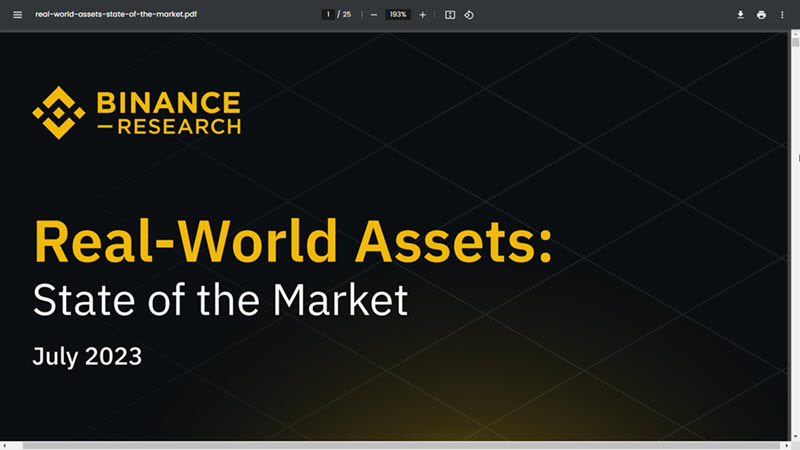Click the horizontal scrollbar left arrow
Viewport: 800px width, 450px height.
[x=5, y=445]
